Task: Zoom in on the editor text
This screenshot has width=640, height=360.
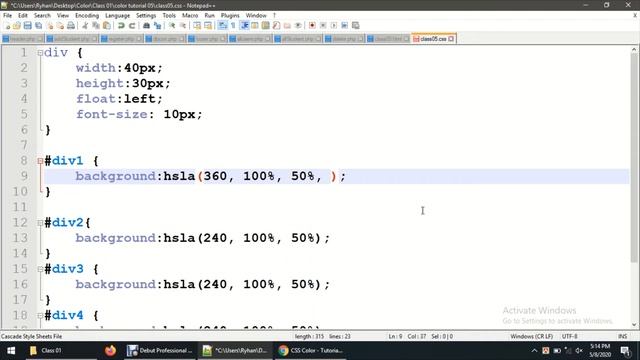Action: pyautogui.click(x=172, y=26)
